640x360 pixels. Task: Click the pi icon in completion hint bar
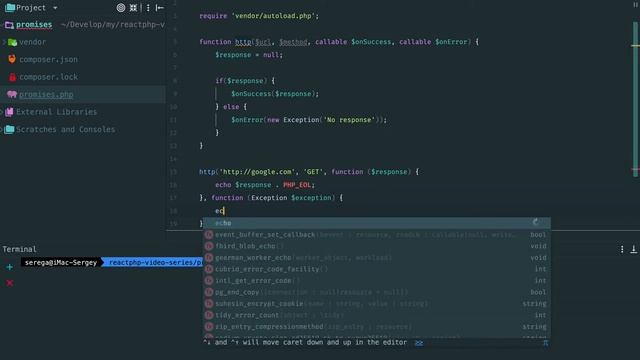point(545,343)
